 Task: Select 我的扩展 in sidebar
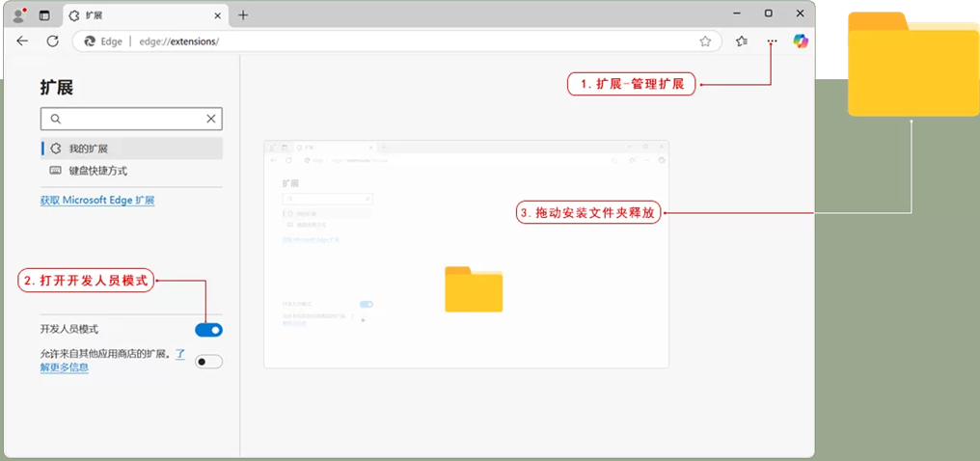[131, 149]
